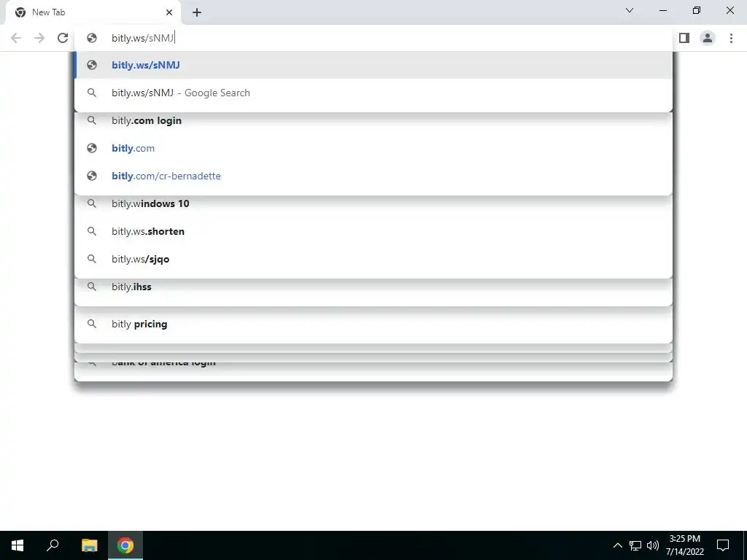Open the notification center icon
This screenshot has height=560, width=747.
723,545
